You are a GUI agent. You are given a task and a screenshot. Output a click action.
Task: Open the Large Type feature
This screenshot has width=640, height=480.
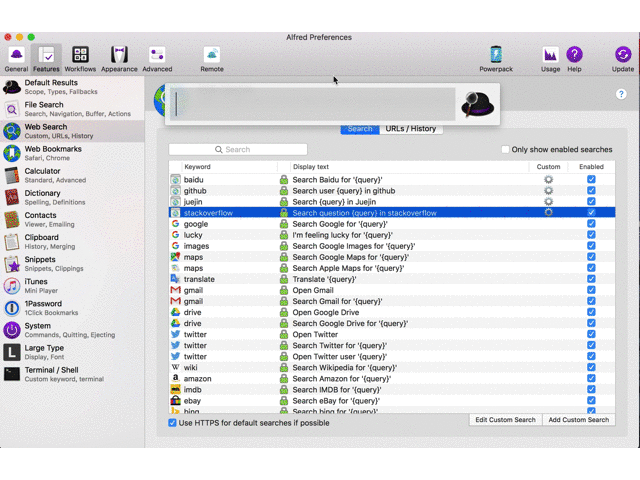click(x=72, y=352)
